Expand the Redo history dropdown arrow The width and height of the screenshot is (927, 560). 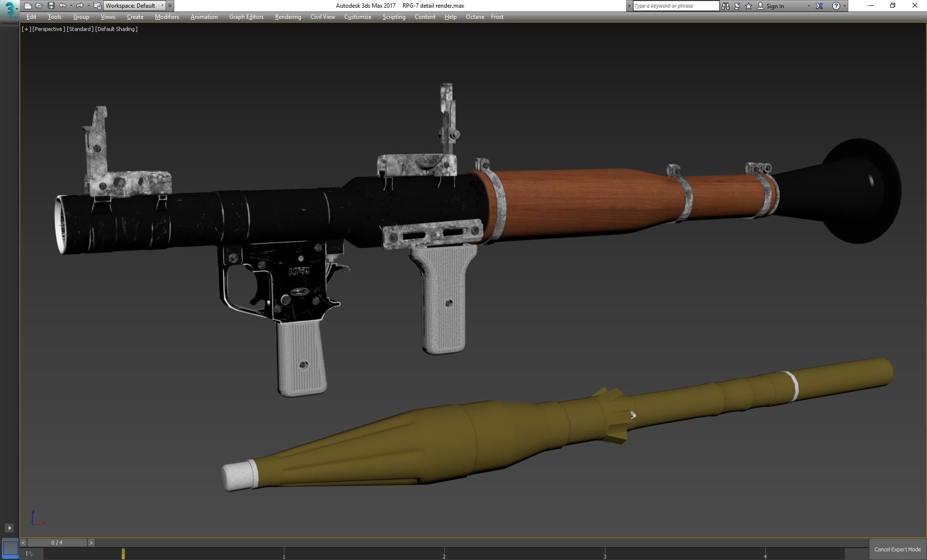tap(88, 6)
